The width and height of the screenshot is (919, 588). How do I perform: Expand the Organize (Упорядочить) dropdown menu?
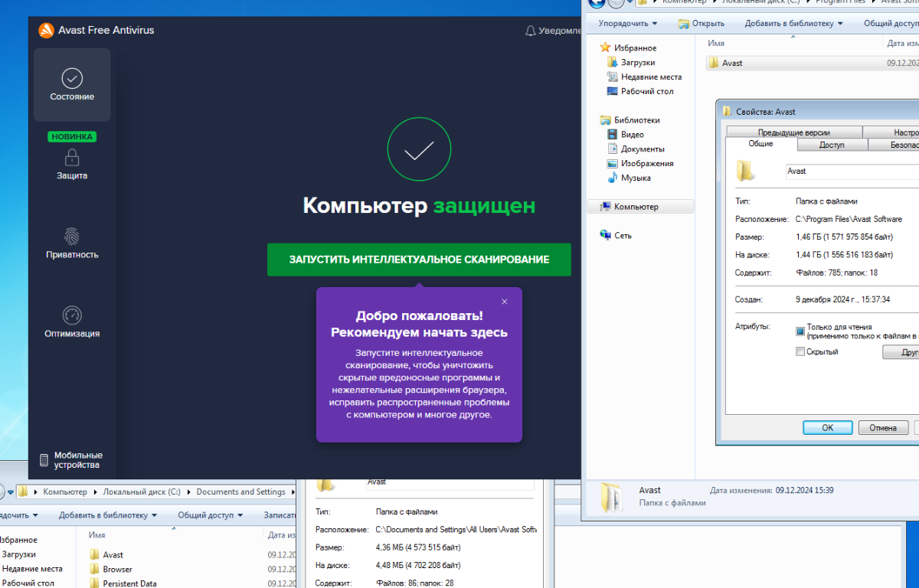[x=628, y=24]
